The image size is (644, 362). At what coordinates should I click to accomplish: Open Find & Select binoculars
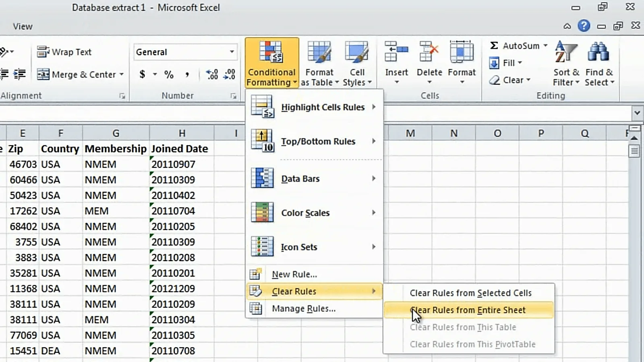(x=599, y=63)
